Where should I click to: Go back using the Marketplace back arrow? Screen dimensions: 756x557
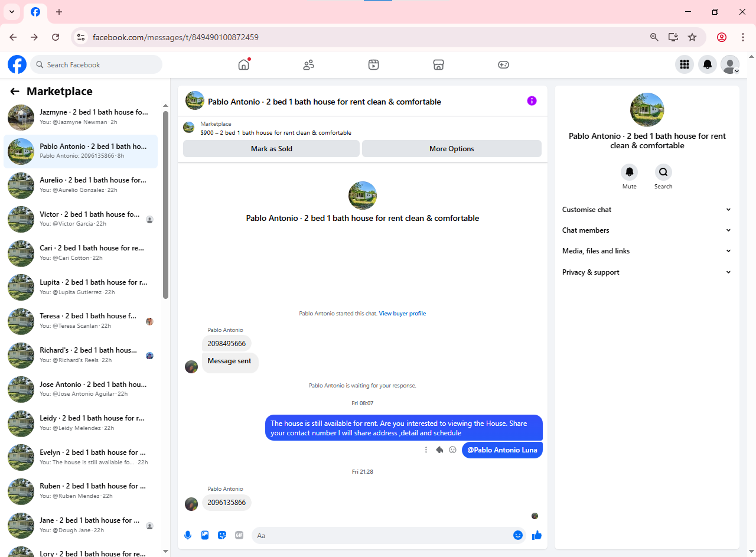(15, 92)
